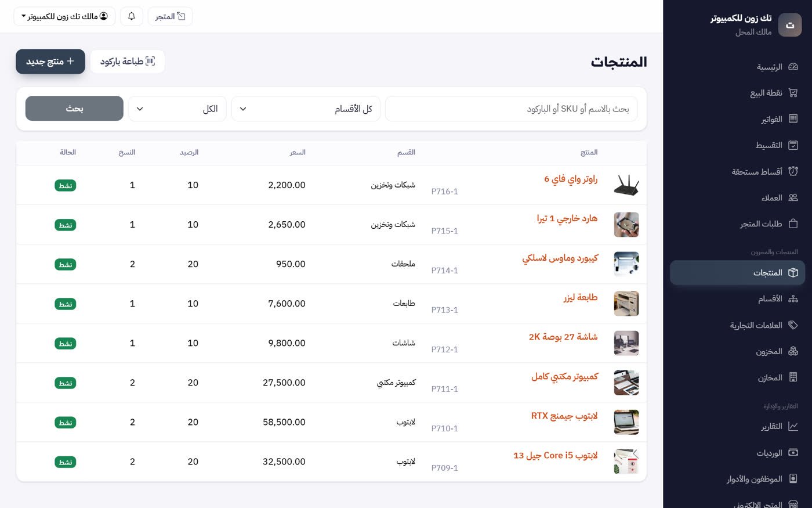Open the التقسيط installments calendar icon
812x508 pixels.
(793, 145)
